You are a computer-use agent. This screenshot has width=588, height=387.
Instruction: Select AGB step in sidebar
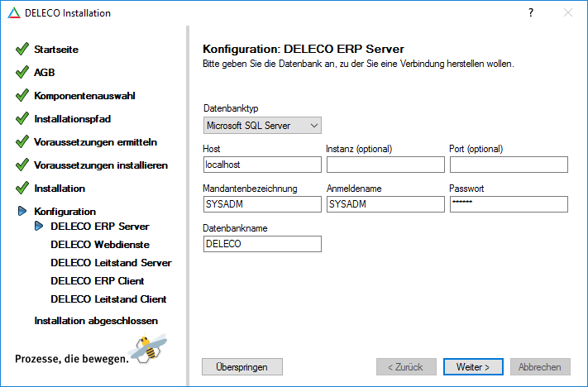(x=45, y=73)
